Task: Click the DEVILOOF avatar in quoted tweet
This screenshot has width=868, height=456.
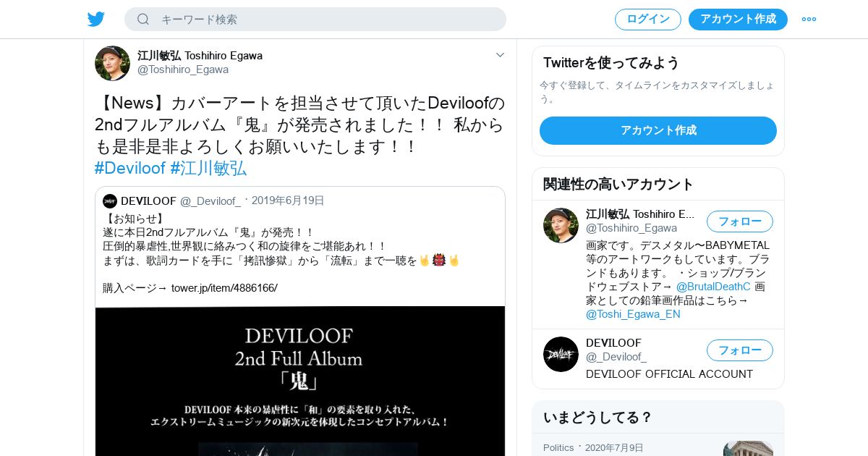Action: [110, 200]
